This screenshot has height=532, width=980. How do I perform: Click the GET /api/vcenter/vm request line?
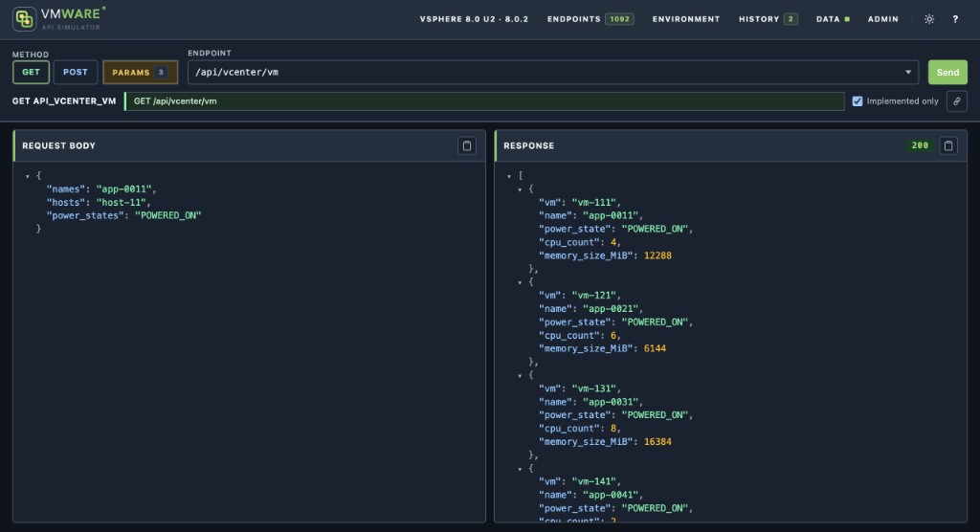tap(484, 101)
